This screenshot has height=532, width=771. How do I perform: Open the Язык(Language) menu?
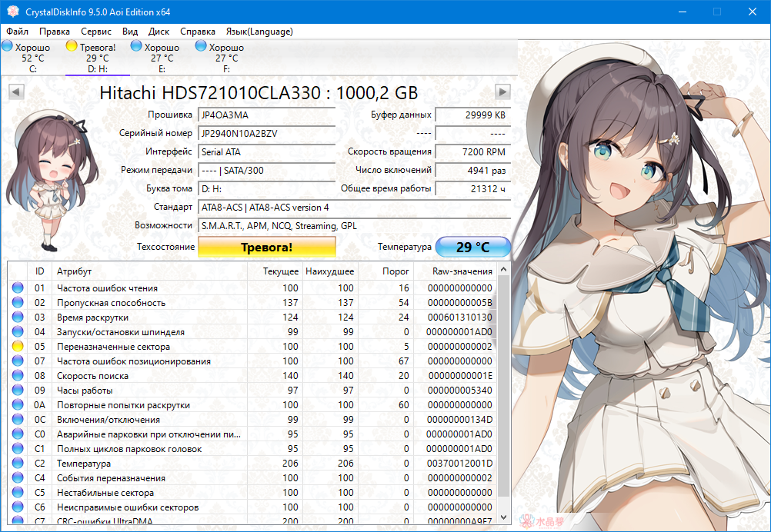point(259,32)
